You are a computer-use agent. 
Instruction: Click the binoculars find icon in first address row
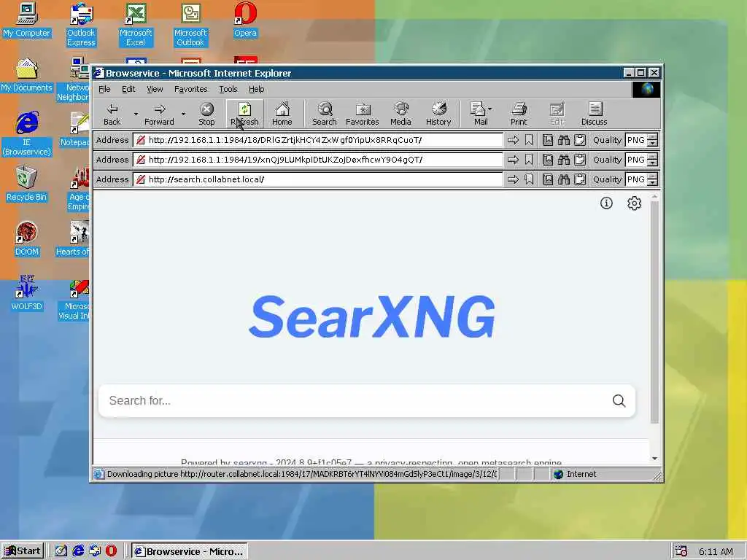(x=564, y=140)
